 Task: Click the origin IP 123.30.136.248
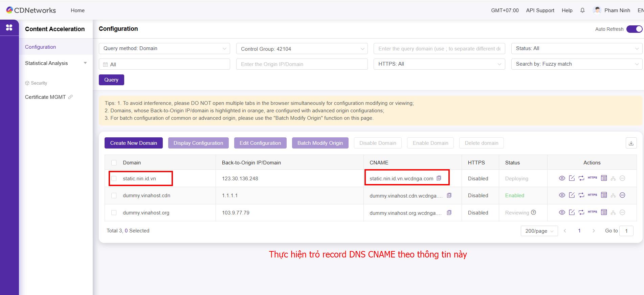click(240, 179)
